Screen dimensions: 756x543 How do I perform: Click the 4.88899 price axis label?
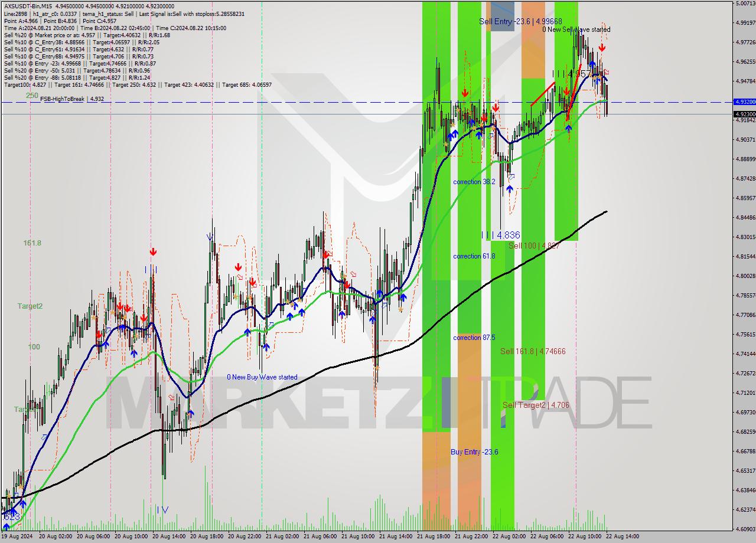tap(745, 159)
